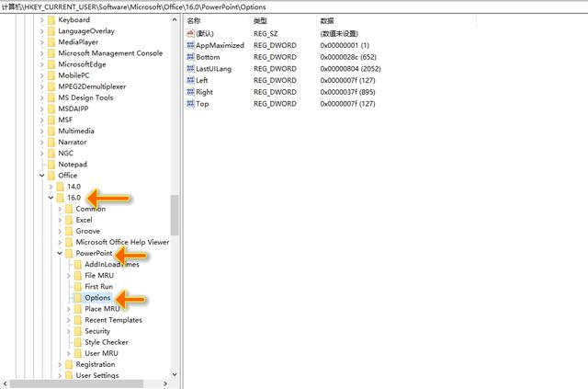
Task: Select the NGC registry key
Action: [65, 154]
